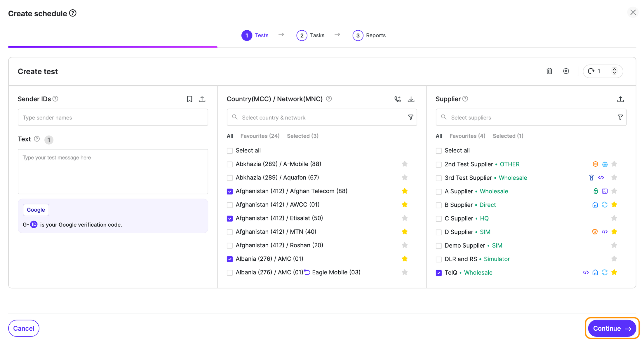Image resolution: width=644 pixels, height=340 pixels.
Task: Increase the repeat count stepper
Action: (614, 69)
